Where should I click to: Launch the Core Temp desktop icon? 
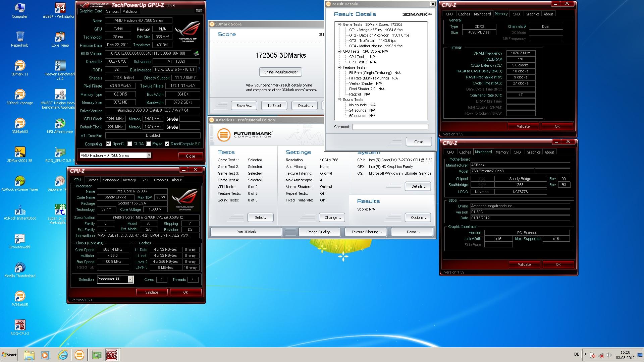coord(60,40)
